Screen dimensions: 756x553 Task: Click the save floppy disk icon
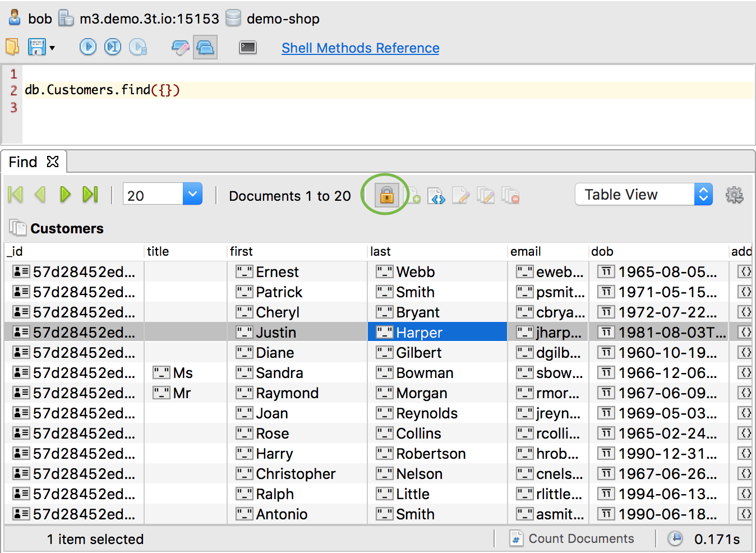click(37, 47)
